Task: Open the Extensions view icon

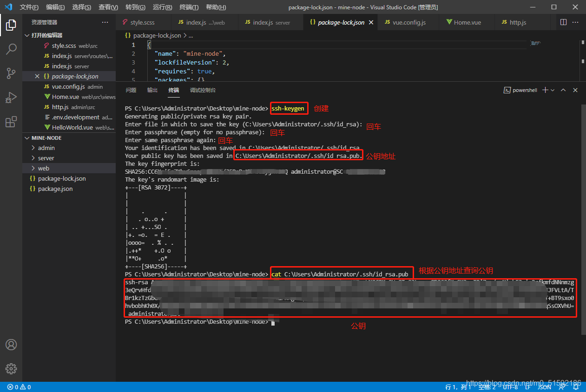Action: [x=11, y=122]
